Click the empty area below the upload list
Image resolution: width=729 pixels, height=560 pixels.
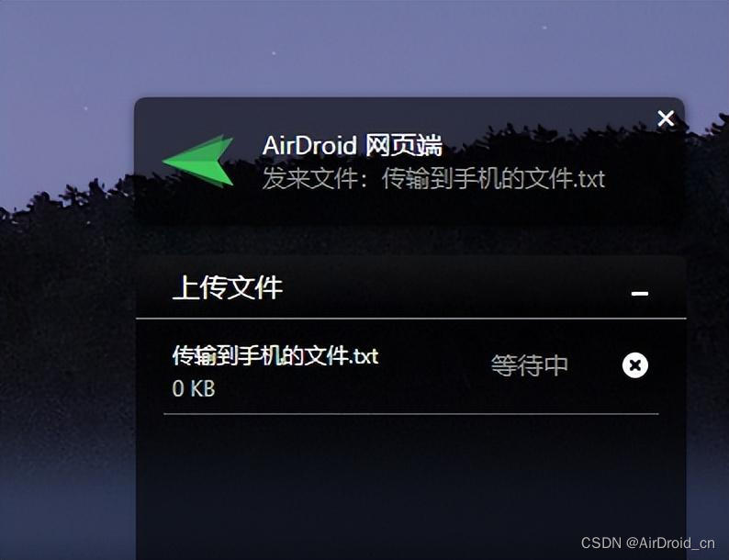pos(411,483)
